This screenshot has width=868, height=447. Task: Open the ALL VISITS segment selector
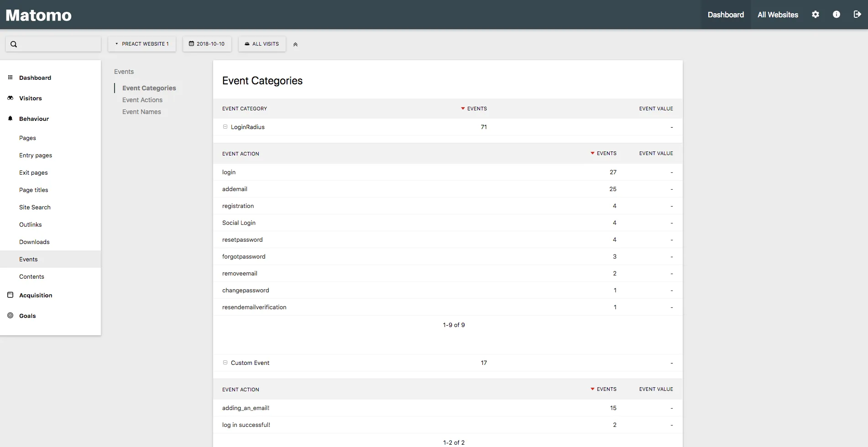point(261,44)
